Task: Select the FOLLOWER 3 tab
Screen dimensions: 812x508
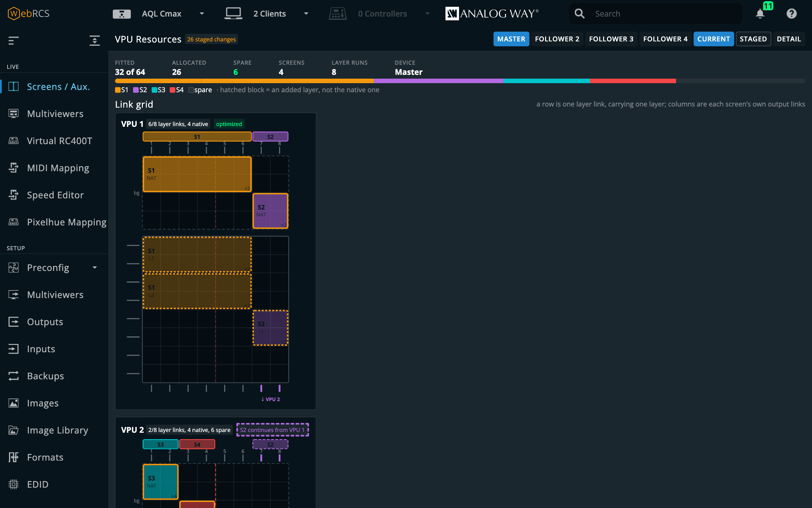Action: tap(611, 39)
